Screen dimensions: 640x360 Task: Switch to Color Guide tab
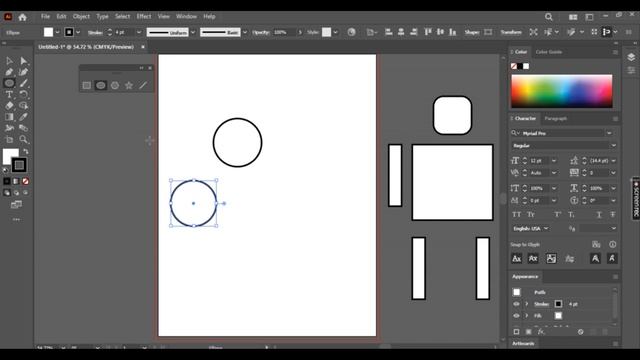tap(549, 52)
